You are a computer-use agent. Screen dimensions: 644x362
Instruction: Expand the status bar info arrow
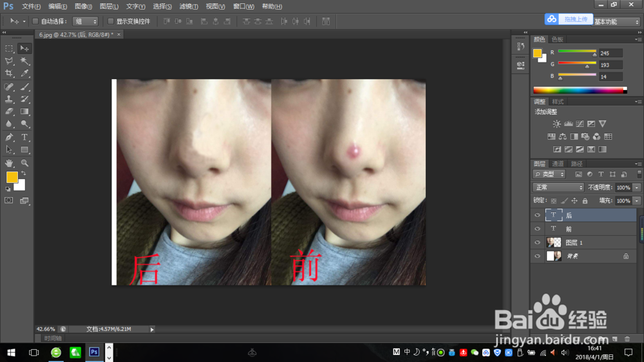(x=152, y=330)
